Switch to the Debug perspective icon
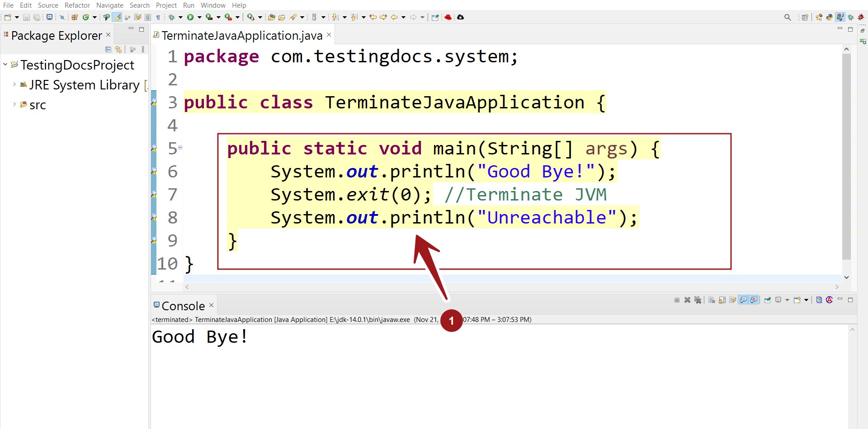This screenshot has width=868, height=429. point(851,17)
